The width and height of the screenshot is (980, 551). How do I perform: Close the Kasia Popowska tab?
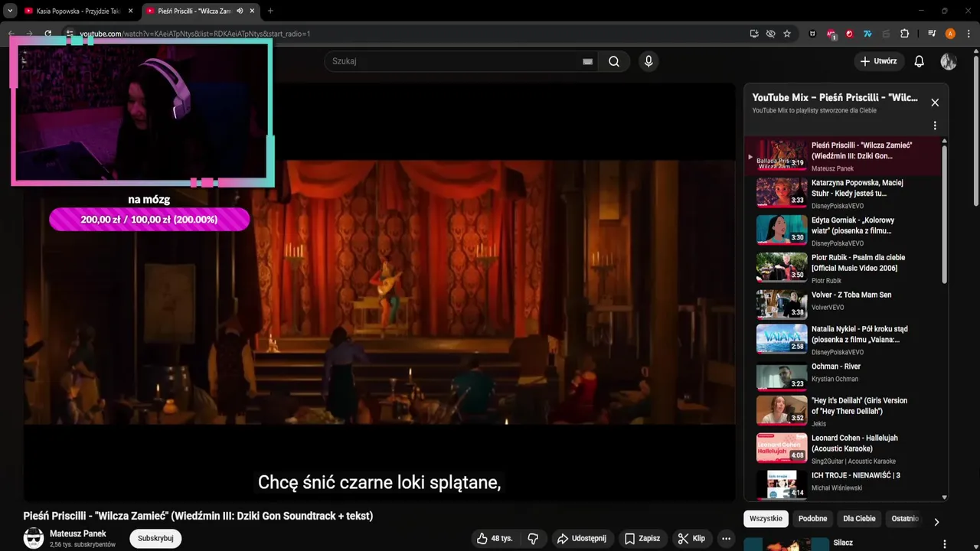130,11
